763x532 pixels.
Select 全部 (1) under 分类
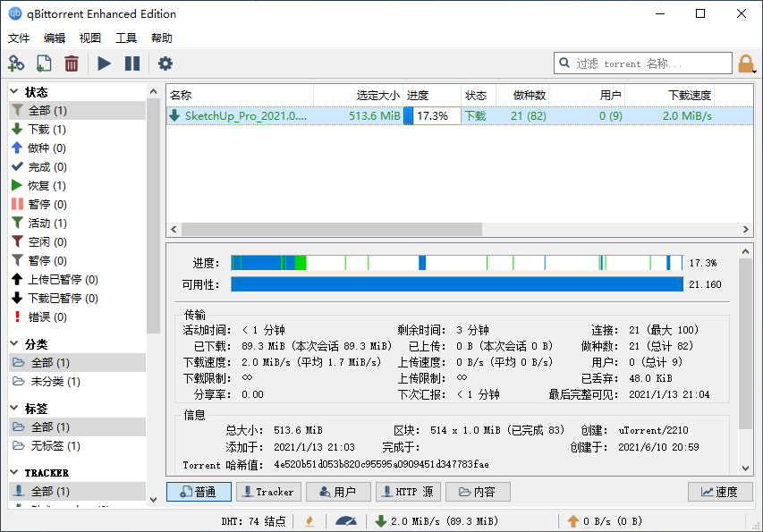[x=77, y=363]
